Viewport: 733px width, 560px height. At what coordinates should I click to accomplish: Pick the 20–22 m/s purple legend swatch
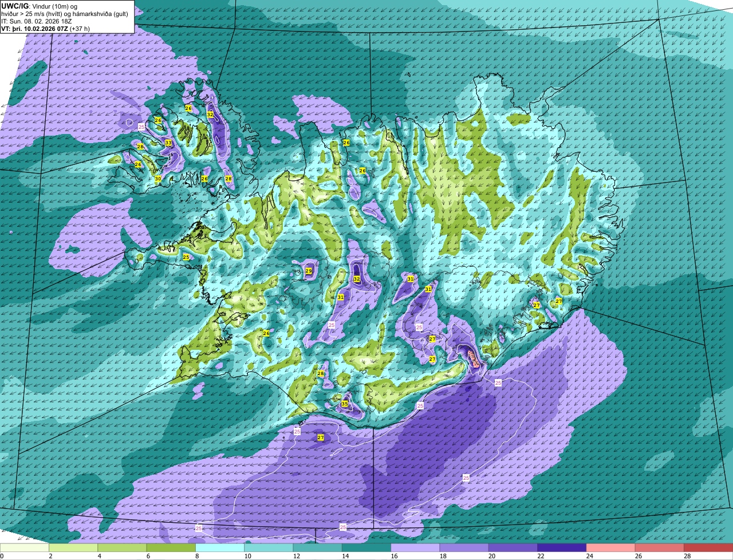click(x=513, y=548)
